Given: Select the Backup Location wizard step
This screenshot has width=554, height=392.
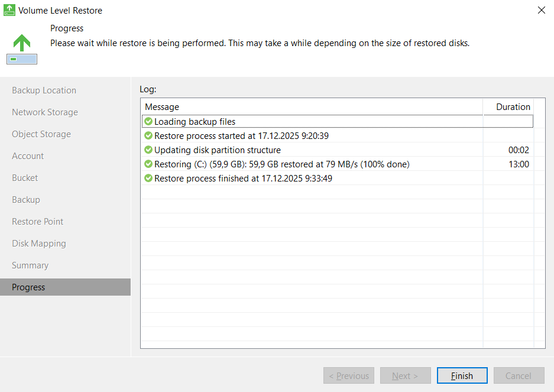Looking at the screenshot, I should 44,90.
